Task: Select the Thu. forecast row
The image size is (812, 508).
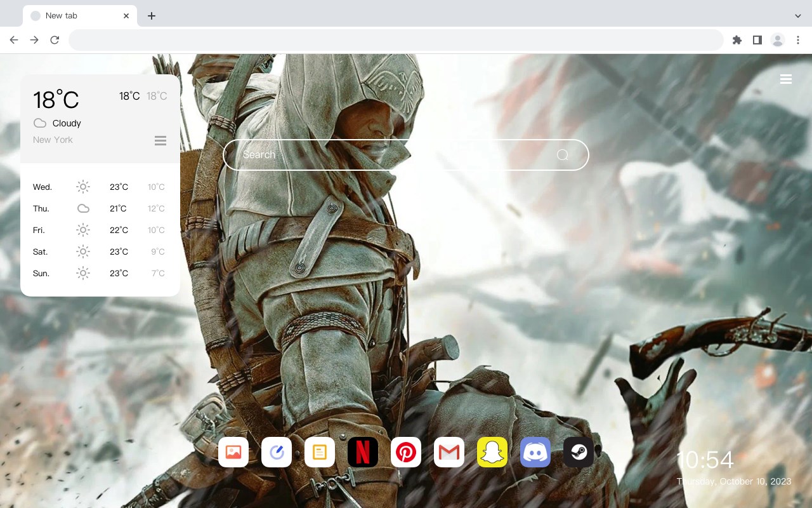Action: click(100, 208)
